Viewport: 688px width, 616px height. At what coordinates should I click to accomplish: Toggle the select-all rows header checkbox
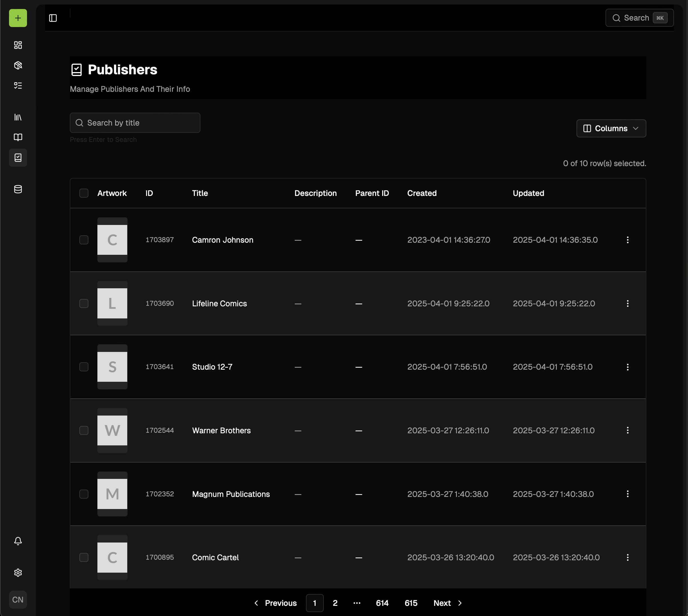coord(84,193)
